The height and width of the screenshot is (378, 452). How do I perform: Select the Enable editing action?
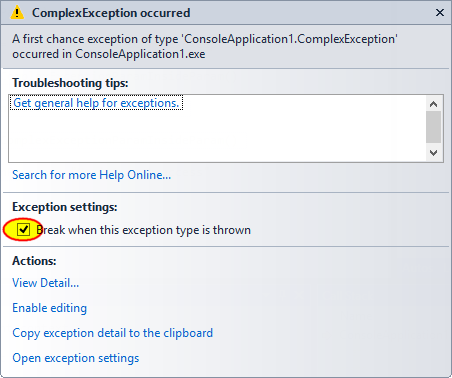coord(50,308)
